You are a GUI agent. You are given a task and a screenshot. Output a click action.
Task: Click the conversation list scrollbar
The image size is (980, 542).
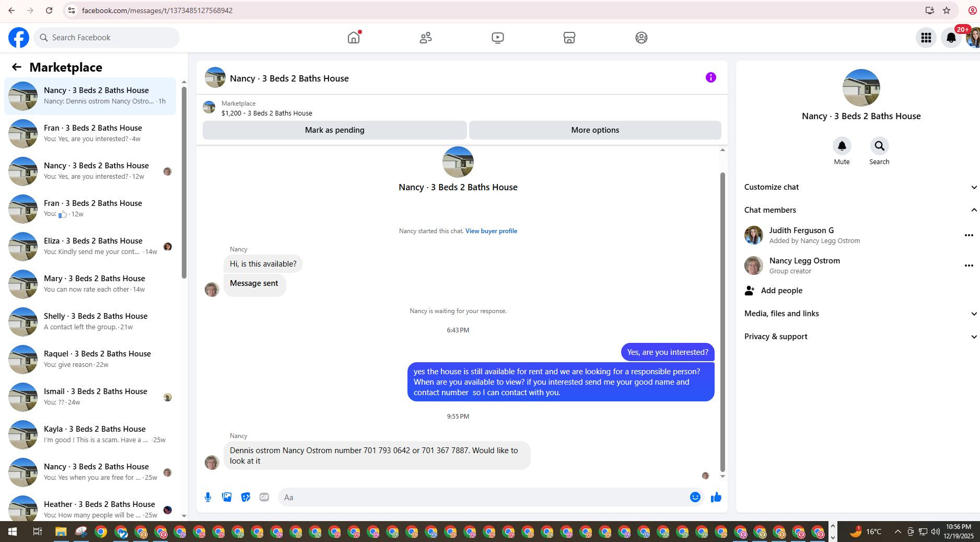tap(184, 182)
